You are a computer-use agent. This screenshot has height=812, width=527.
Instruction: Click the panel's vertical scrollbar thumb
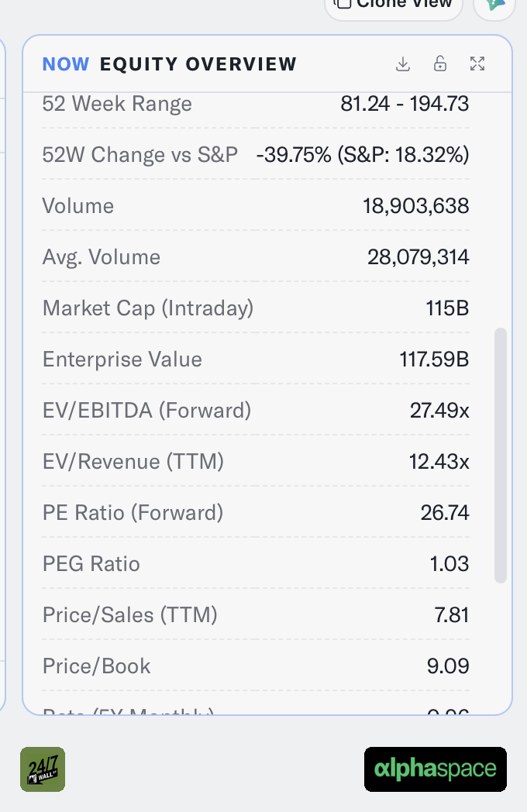tap(500, 455)
